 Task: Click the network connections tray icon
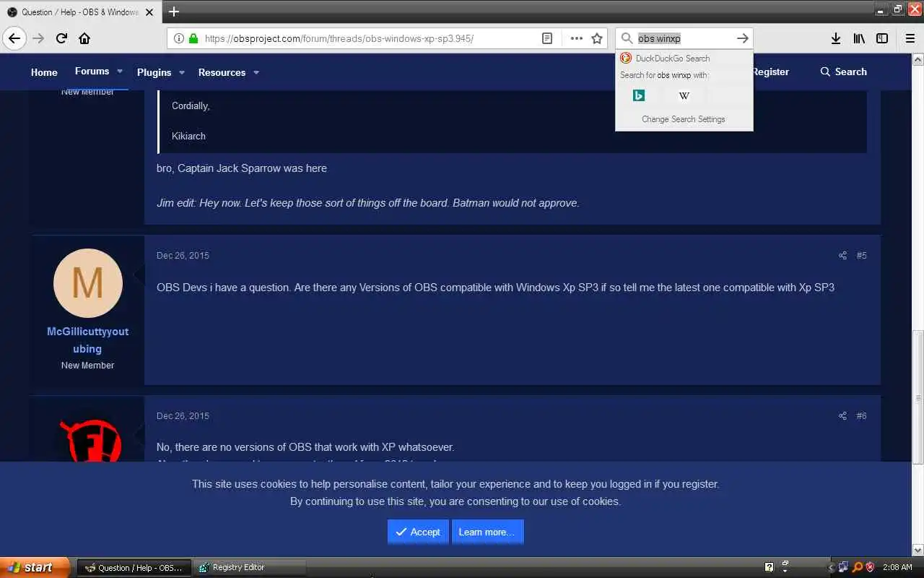pyautogui.click(x=843, y=567)
